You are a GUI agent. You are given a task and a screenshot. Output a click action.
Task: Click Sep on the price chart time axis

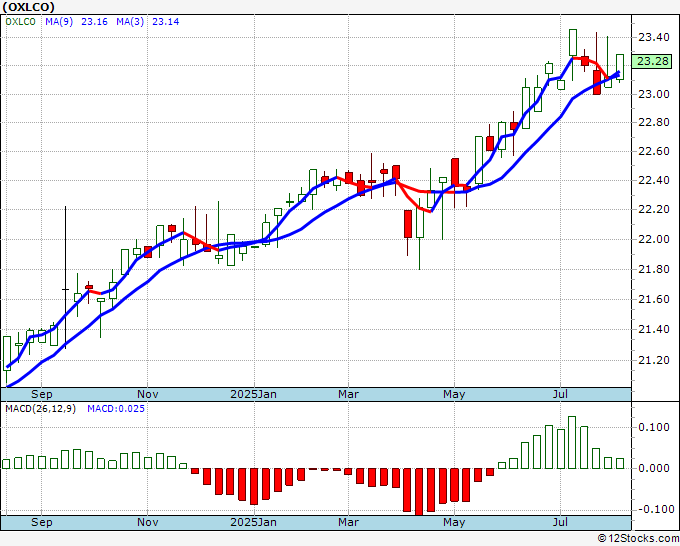(42, 394)
